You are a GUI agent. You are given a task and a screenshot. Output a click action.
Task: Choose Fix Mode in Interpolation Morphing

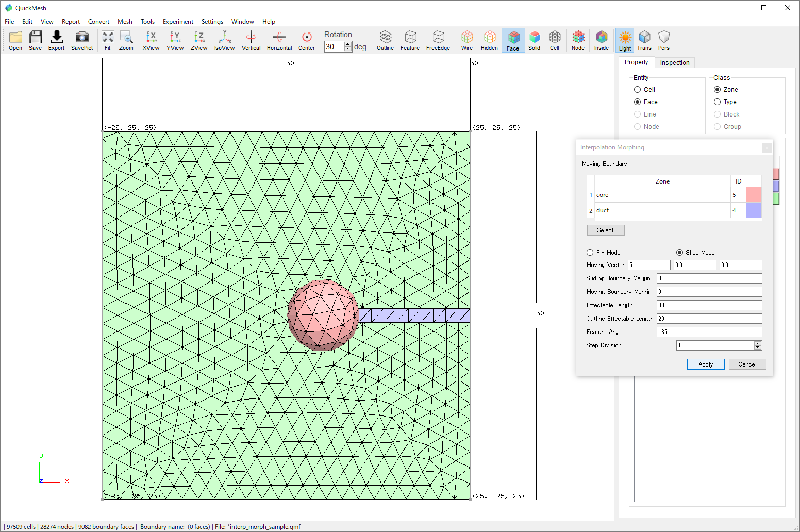tap(589, 252)
